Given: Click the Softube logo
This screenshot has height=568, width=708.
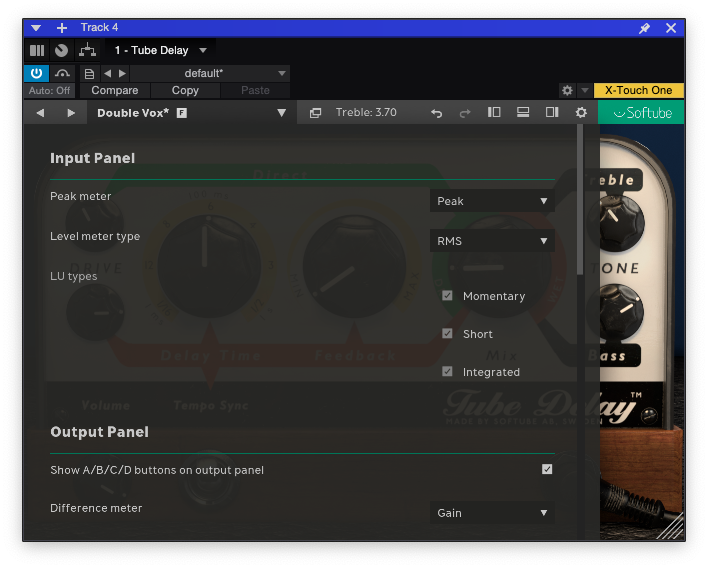Looking at the screenshot, I should tap(641, 112).
